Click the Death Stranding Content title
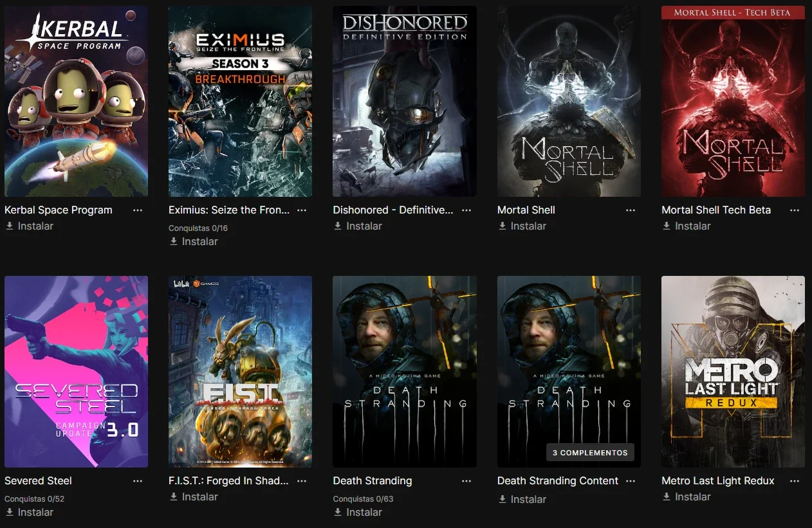812x528 pixels. point(558,481)
